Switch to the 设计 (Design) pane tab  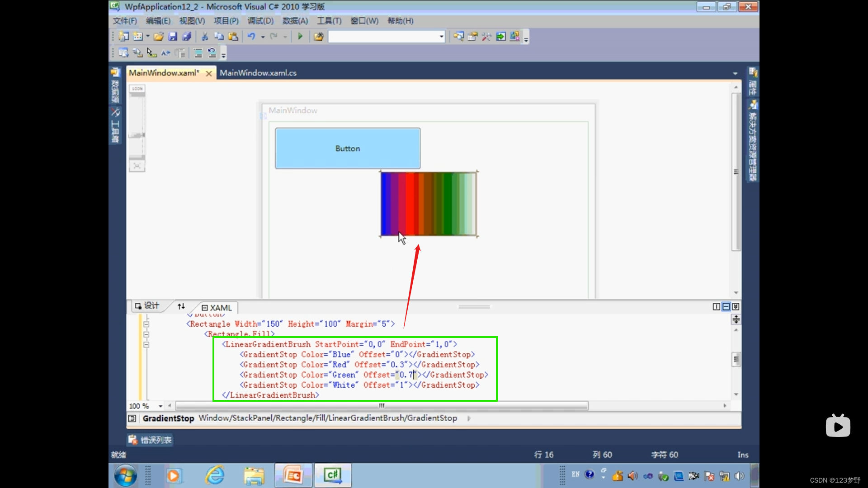[147, 306]
